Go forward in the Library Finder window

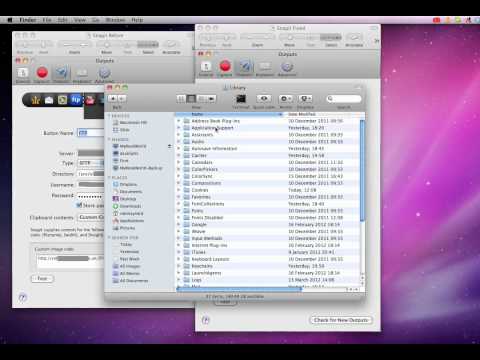[122, 99]
